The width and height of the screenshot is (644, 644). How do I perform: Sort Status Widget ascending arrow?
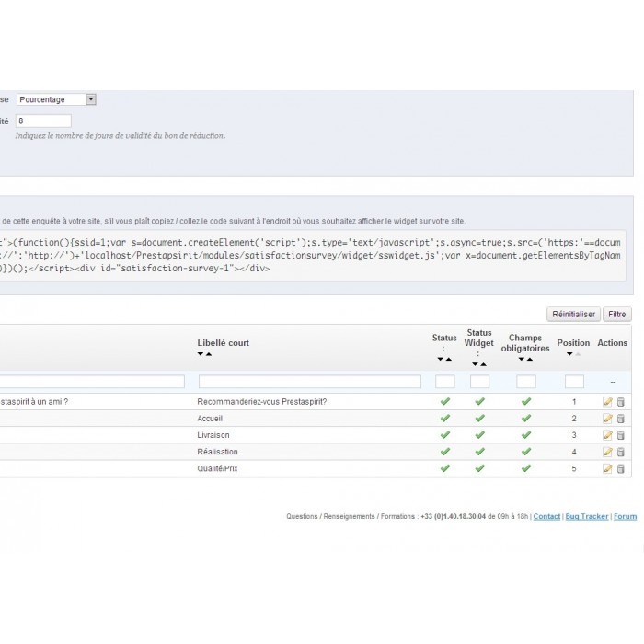click(x=483, y=364)
